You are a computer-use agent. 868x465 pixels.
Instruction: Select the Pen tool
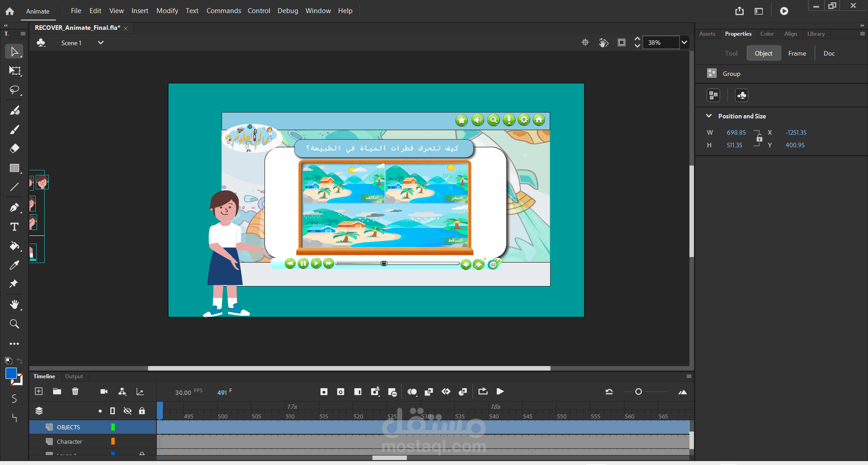tap(14, 207)
